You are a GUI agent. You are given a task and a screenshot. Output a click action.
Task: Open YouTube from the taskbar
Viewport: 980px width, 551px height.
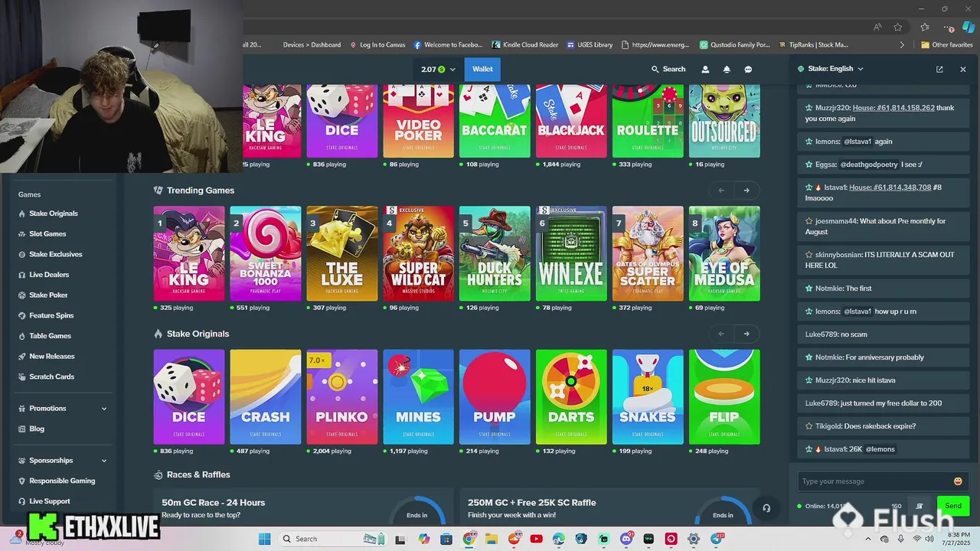536,539
